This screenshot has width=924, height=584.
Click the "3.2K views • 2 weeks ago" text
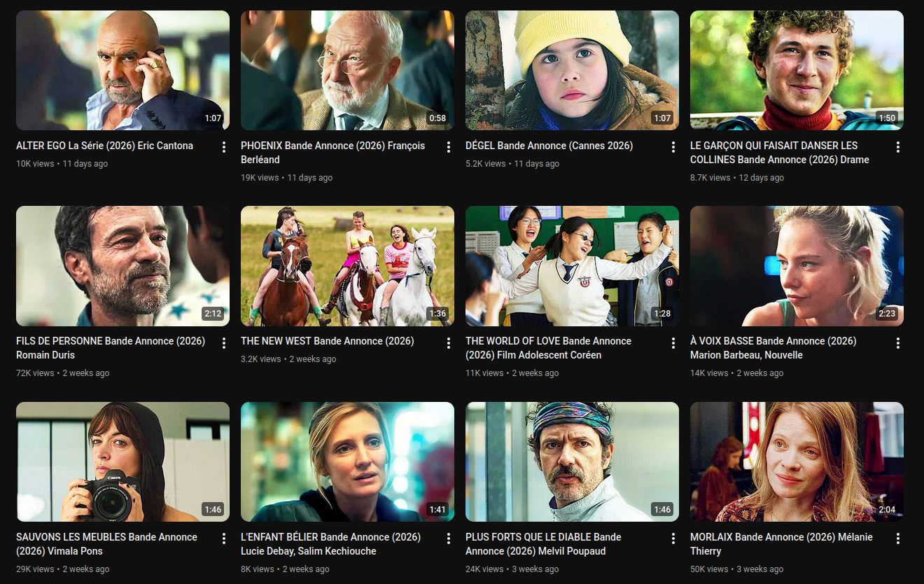pyautogui.click(x=288, y=359)
